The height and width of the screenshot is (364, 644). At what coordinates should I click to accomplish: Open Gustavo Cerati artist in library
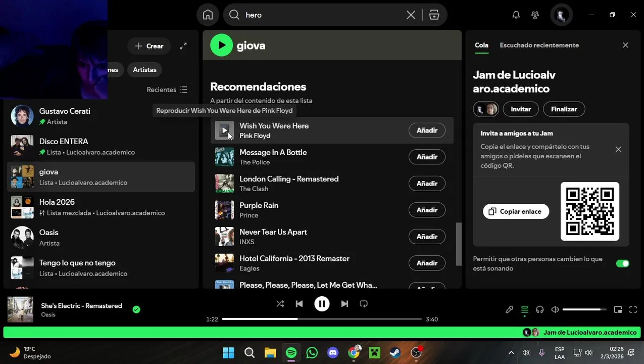101,116
